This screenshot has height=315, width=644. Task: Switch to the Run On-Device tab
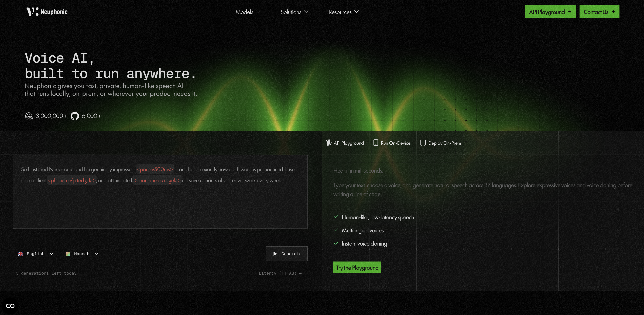click(392, 143)
